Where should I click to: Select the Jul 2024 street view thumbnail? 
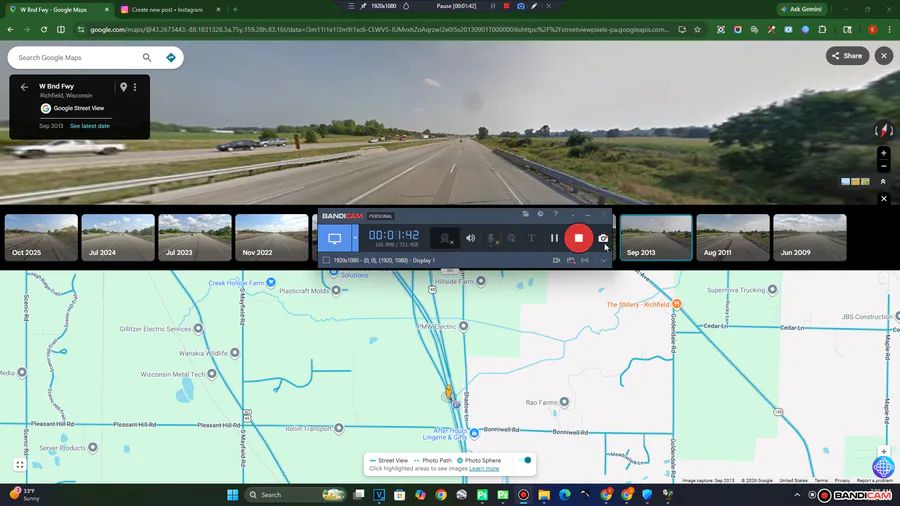pos(118,238)
